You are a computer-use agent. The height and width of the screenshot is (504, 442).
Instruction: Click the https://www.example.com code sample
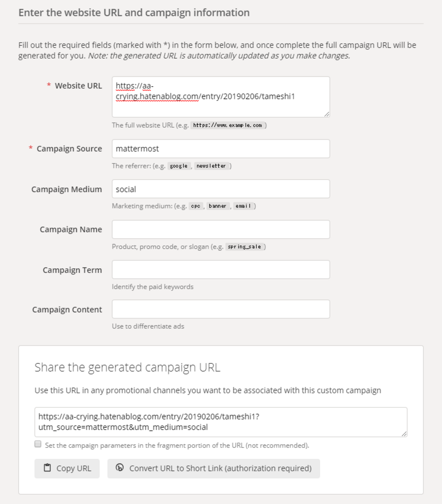click(x=227, y=125)
